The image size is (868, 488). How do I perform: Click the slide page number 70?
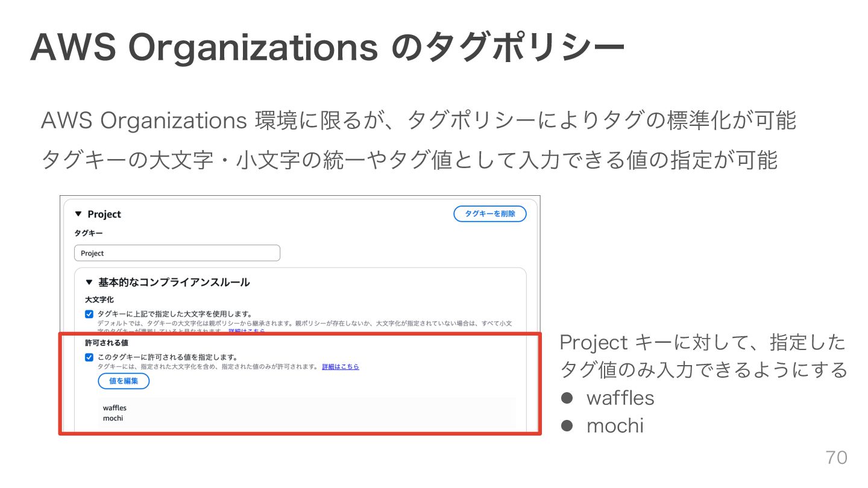837,458
